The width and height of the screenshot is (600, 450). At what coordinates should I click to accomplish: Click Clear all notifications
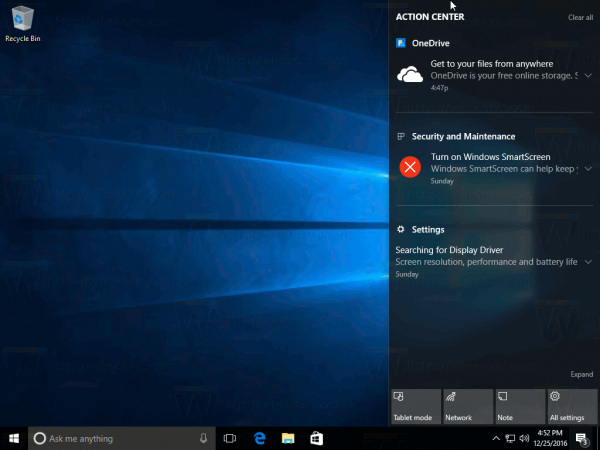click(x=580, y=17)
